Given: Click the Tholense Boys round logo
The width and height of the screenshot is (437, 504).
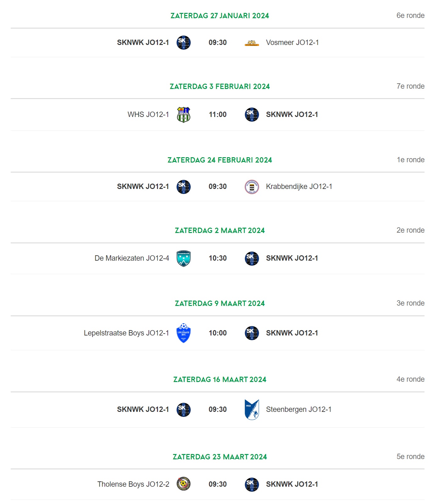Looking at the screenshot, I should pyautogui.click(x=183, y=484).
